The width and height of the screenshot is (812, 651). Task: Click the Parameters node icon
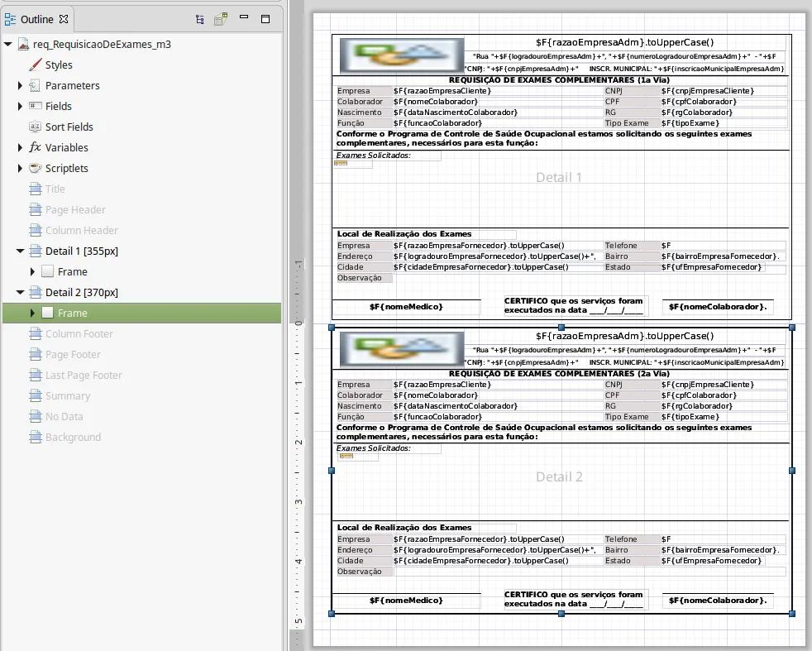(x=35, y=85)
